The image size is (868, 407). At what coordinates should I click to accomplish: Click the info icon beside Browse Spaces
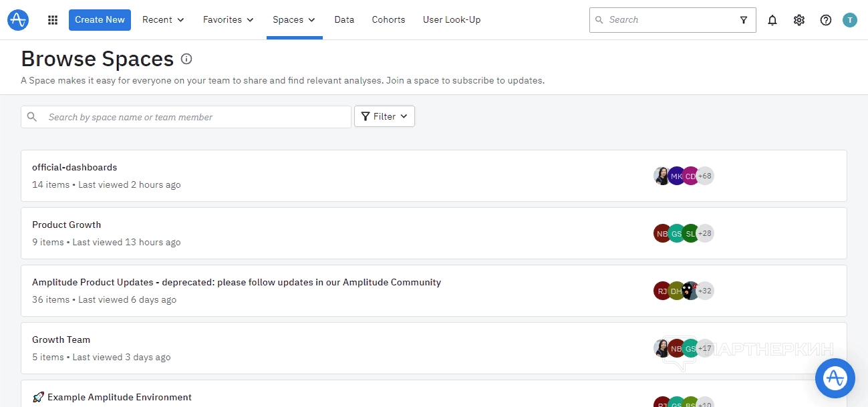[x=186, y=59]
